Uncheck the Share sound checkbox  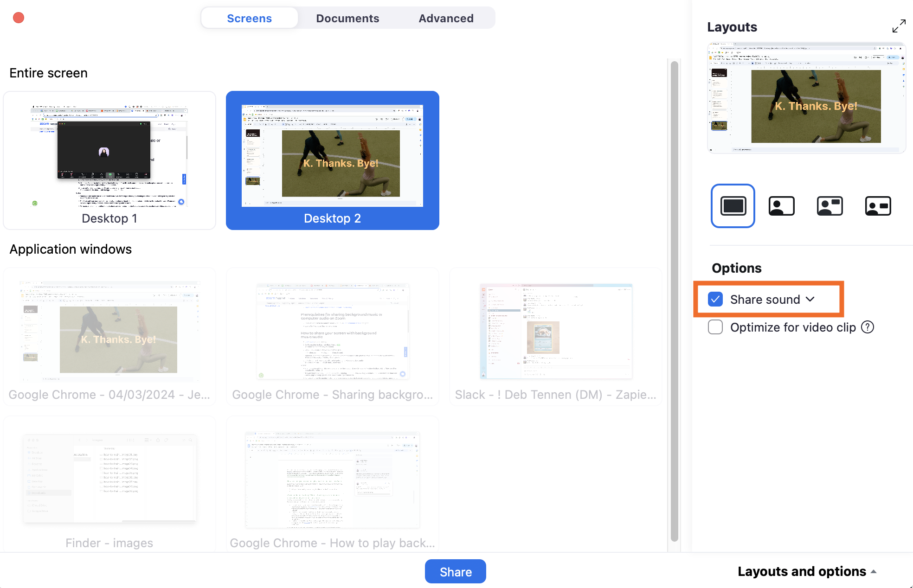pyautogui.click(x=715, y=300)
